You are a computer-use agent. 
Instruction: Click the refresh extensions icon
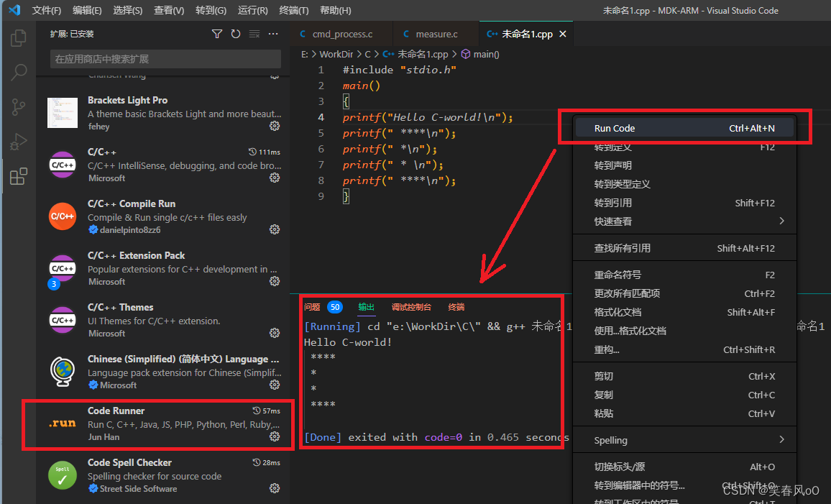[x=236, y=34]
